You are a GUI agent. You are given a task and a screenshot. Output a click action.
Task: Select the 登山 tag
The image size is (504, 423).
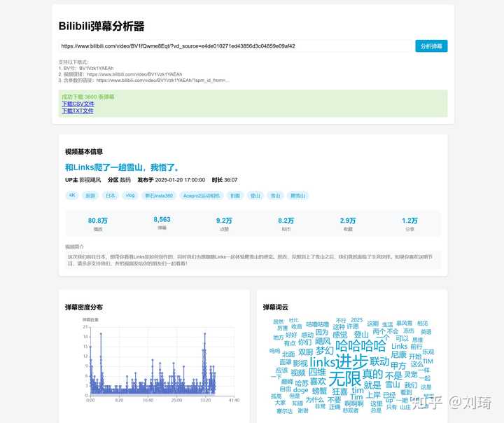click(255, 195)
